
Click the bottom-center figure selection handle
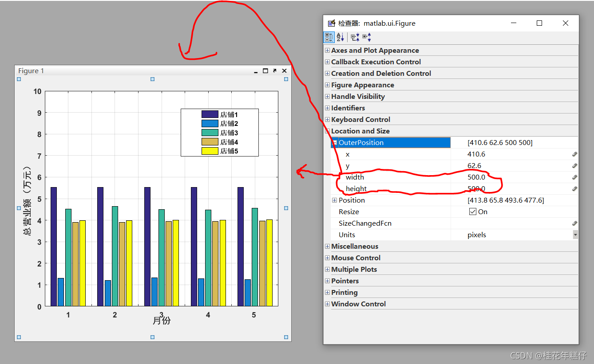[152, 337]
